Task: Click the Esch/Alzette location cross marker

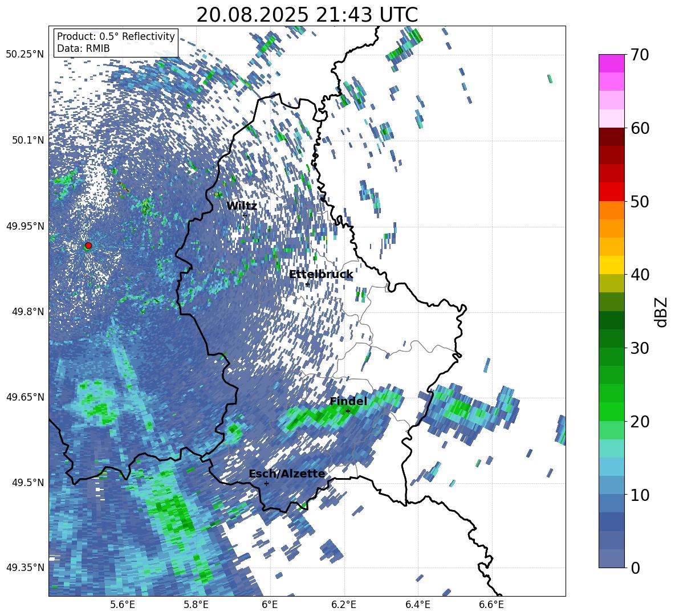Action: (x=266, y=483)
